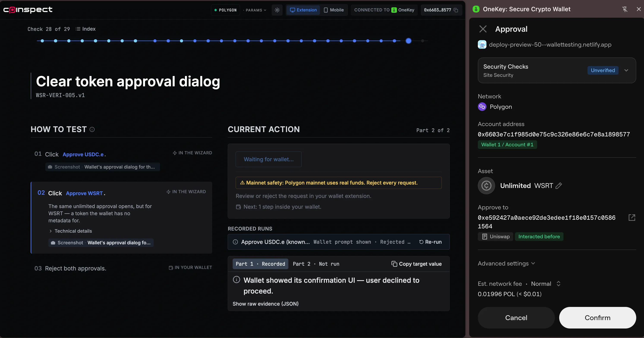644x338 pixels.
Task: Open step 01 screenshot Wallet's approval dialog chip
Action: [103, 167]
